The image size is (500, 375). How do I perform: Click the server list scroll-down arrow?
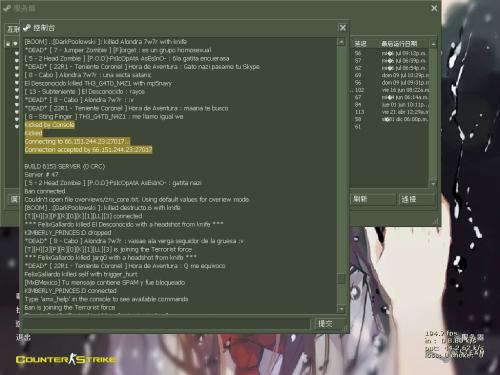click(x=433, y=184)
